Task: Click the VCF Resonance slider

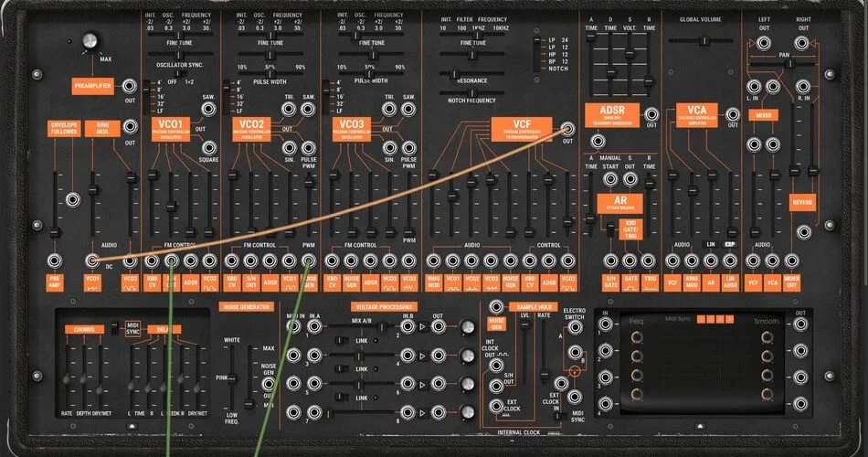Action: click(453, 74)
